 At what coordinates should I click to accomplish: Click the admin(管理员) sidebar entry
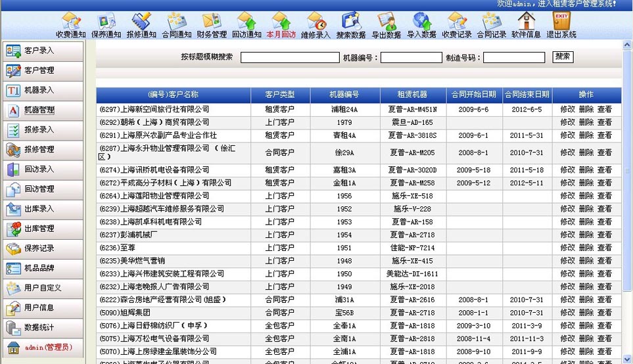[43, 348]
